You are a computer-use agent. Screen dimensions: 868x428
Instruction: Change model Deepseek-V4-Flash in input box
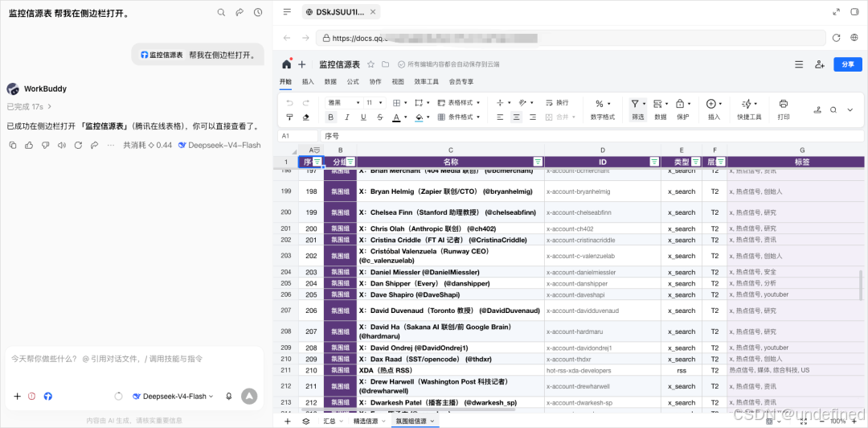[x=173, y=397]
